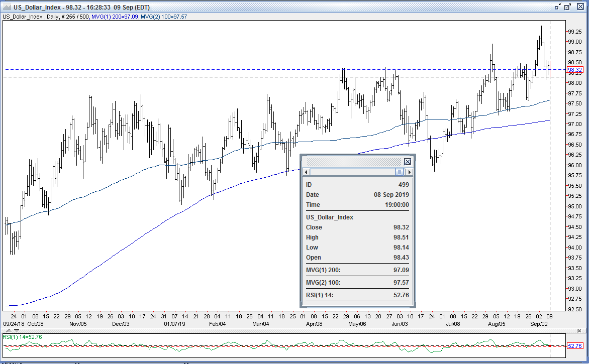Viewport: 589px width, 364px height.
Task: Click the Aug/05 date axis label
Action: [x=496, y=324]
